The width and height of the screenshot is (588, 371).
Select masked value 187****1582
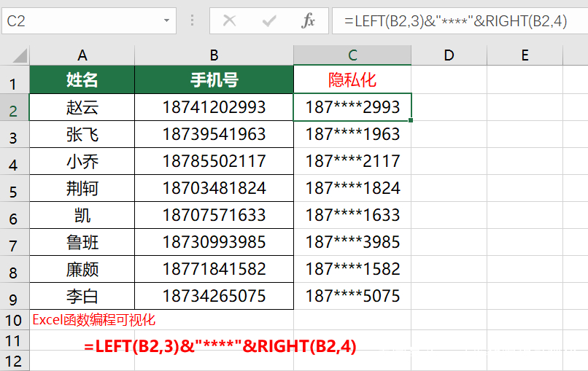[x=352, y=269]
